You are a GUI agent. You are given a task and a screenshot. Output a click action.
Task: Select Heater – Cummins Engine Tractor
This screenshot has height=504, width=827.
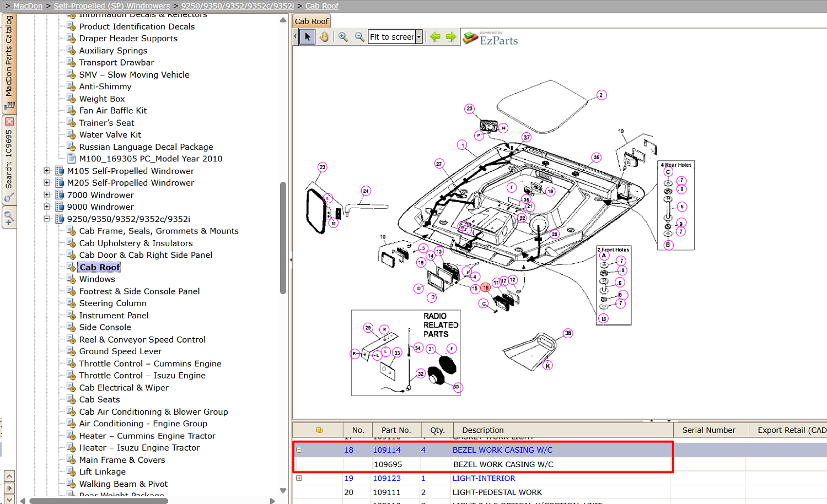(x=147, y=436)
